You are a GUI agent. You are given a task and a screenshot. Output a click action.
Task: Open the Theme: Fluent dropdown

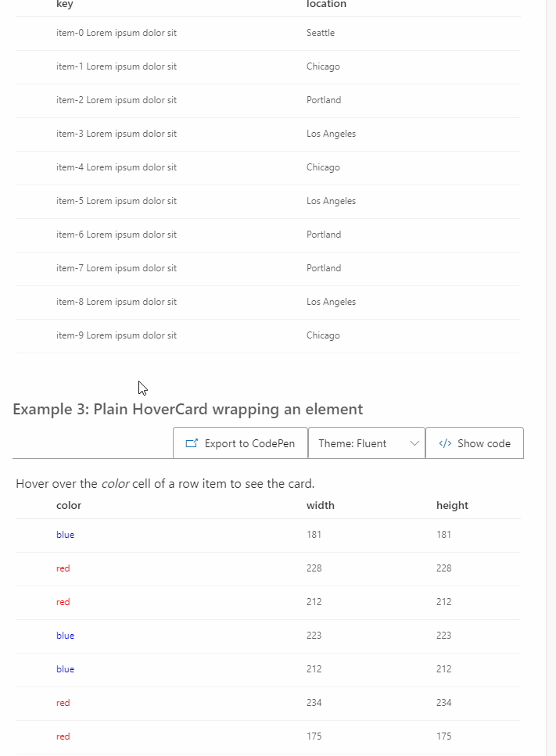367,443
